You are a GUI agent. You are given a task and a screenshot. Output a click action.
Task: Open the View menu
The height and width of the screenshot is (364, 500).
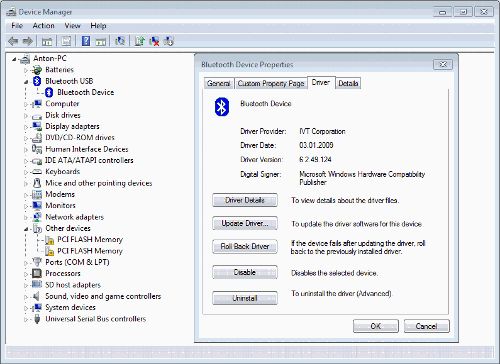pyautogui.click(x=72, y=26)
